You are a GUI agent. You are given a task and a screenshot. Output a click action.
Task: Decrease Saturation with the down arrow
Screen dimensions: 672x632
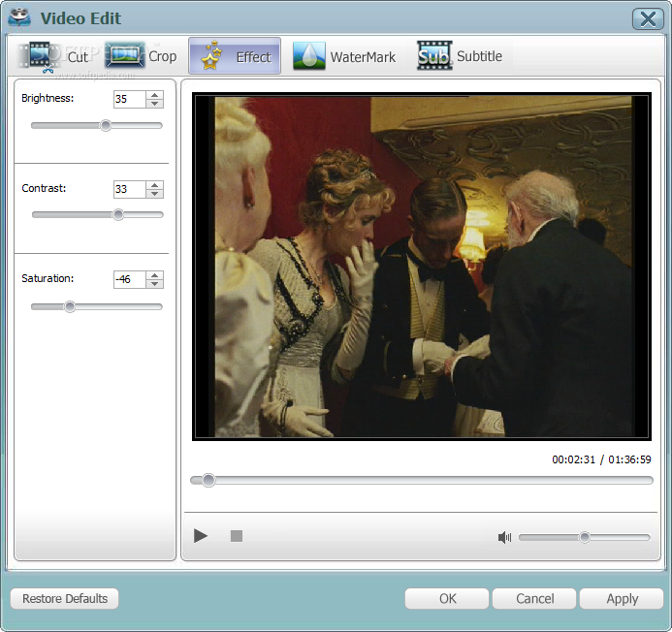point(155,284)
